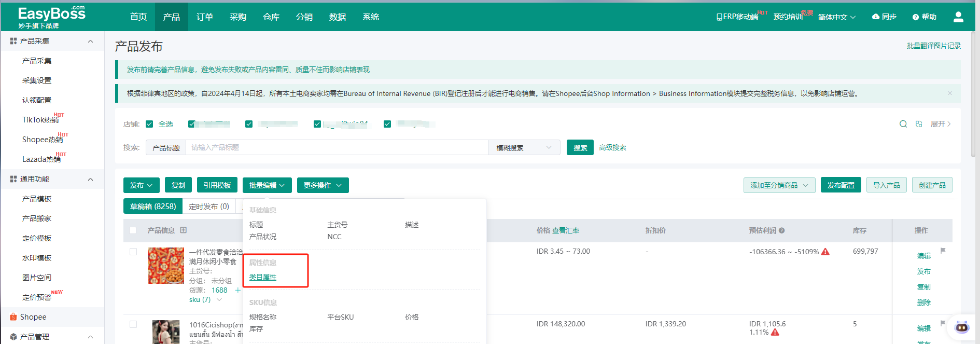
Task: Open the user account avatar icon
Action: pos(958,17)
